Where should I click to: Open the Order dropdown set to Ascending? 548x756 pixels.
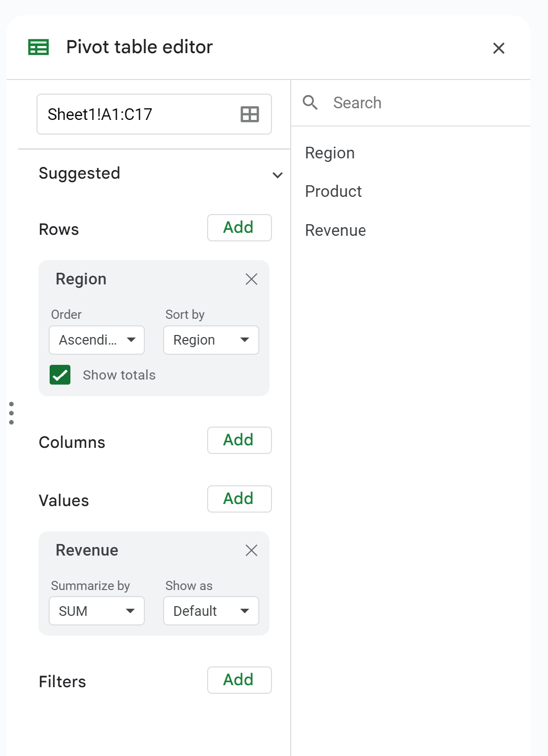point(96,340)
